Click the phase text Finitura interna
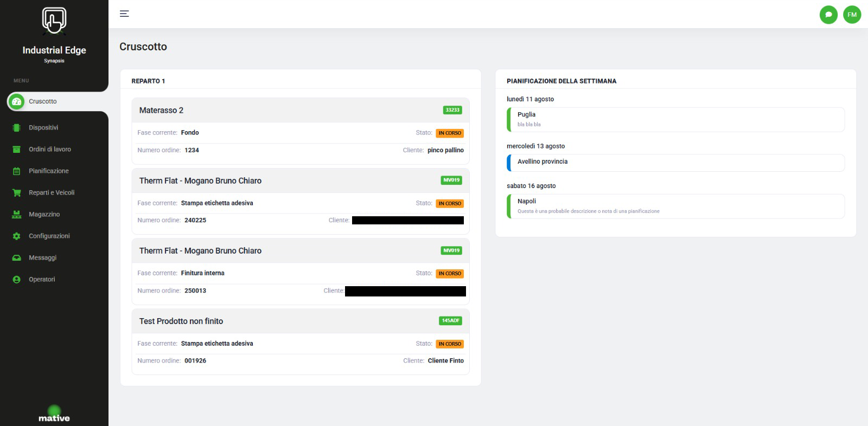 pos(203,273)
